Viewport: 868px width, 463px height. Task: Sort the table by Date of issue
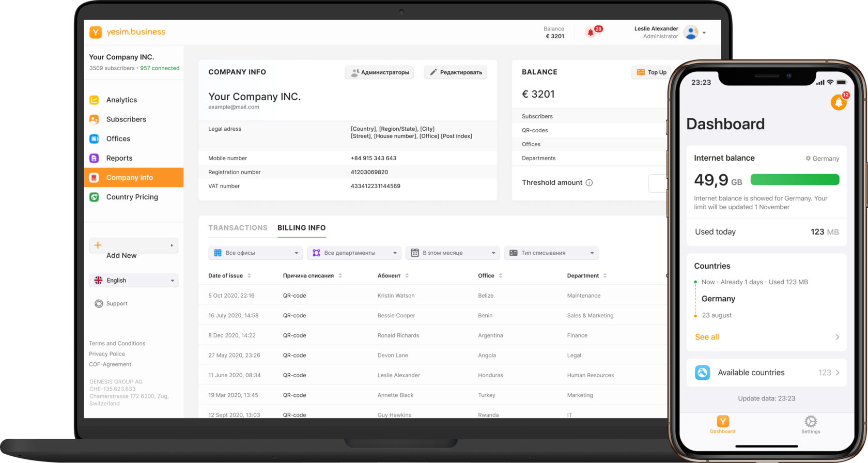[x=249, y=276]
